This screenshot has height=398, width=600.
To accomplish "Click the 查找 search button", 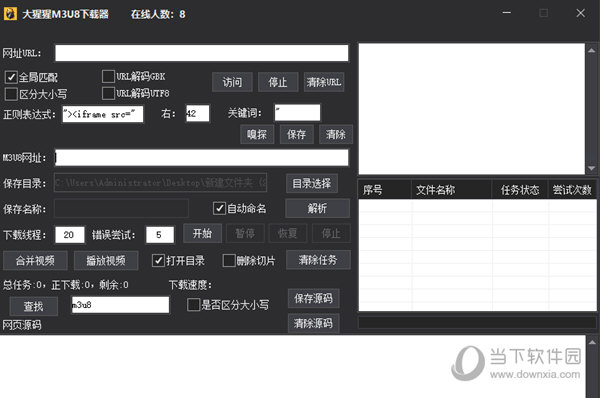I will coord(34,306).
